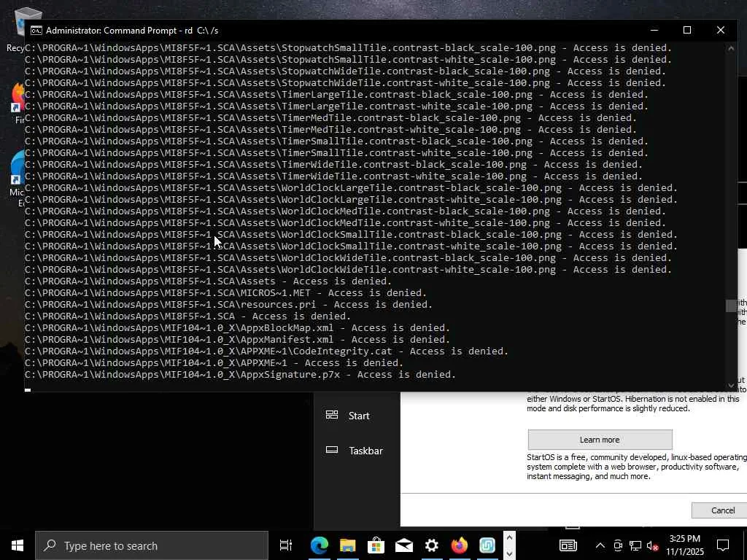747x560 pixels.
Task: Open the Mail app on the taskbar
Action: point(404,545)
